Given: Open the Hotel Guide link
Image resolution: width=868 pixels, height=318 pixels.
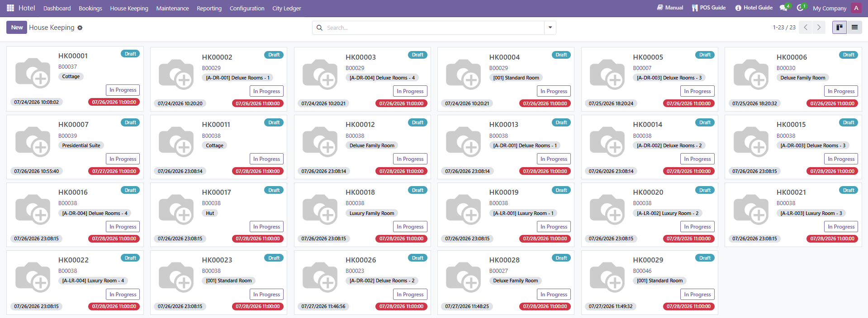Looking at the screenshot, I should [x=754, y=8].
